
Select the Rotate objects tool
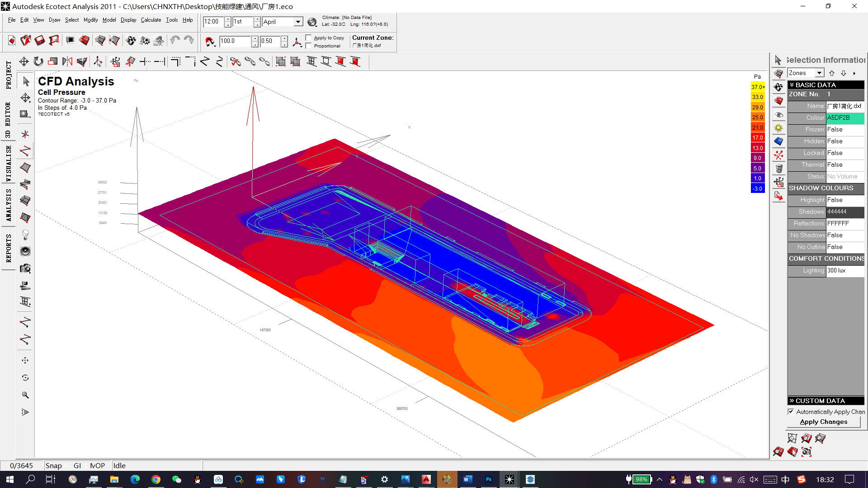38,61
